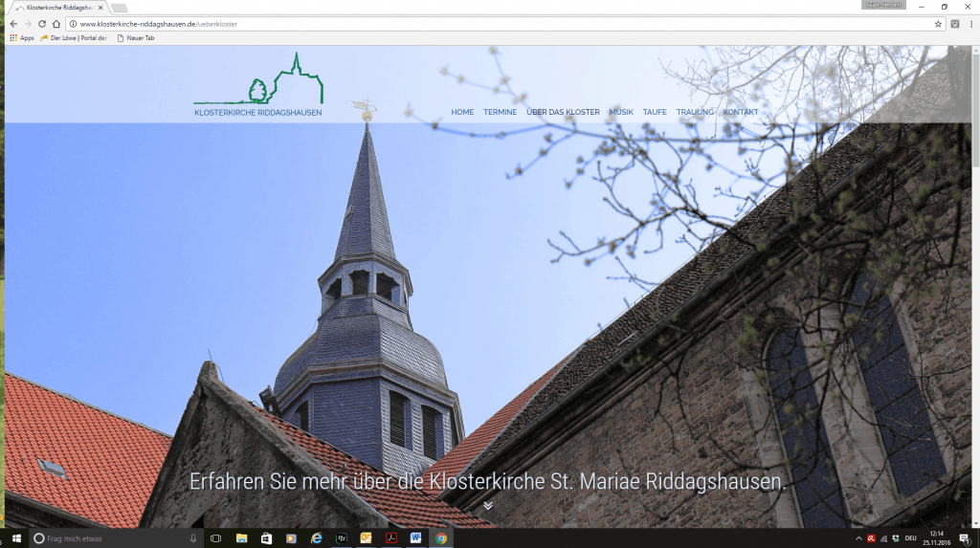This screenshot has height=548, width=980.
Task: Click the double chevron scroll-down arrow
Action: click(488, 505)
